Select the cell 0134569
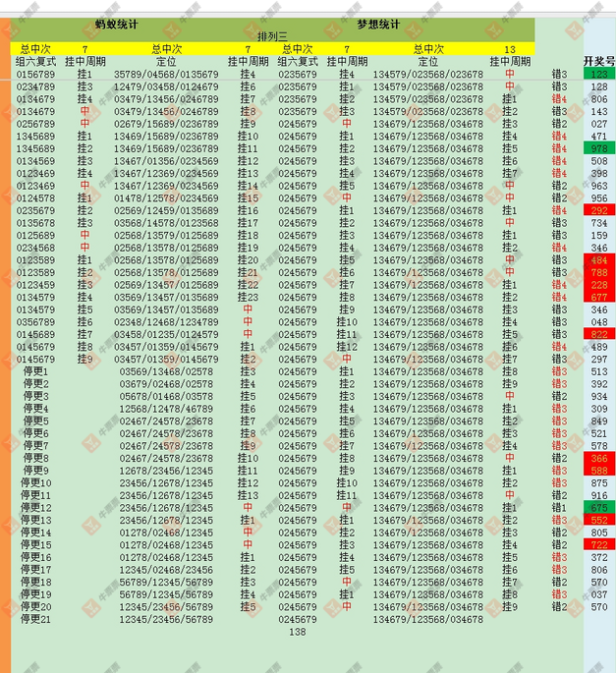This screenshot has width=616, height=673. coord(35,161)
